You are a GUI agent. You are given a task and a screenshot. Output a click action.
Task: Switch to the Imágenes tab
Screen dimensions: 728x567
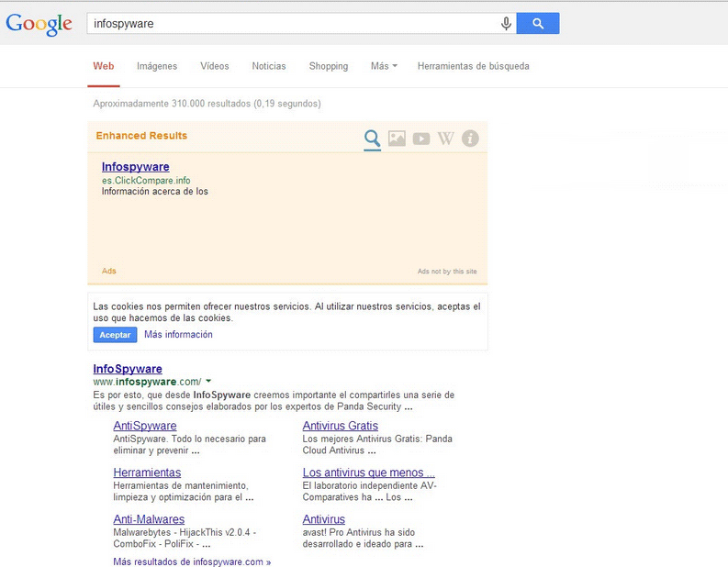(x=157, y=66)
